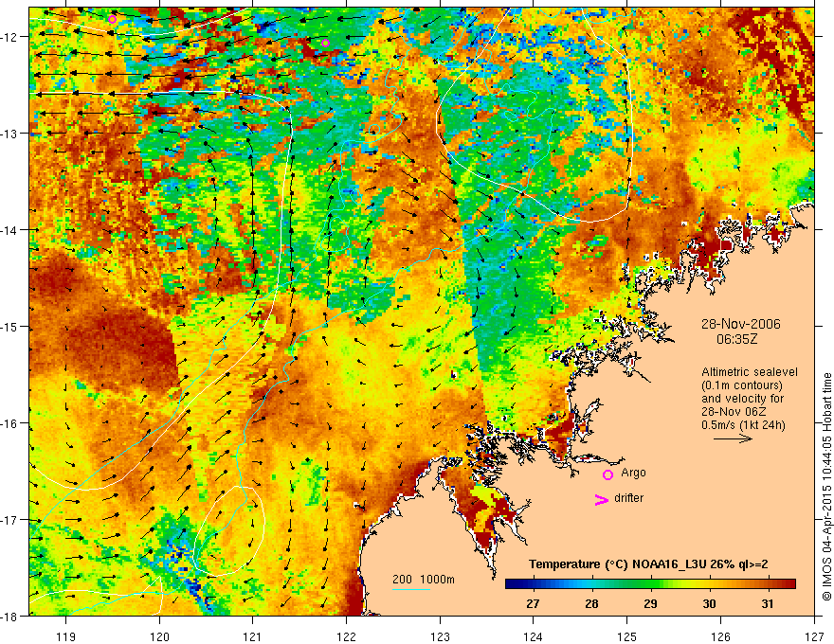Screen dimensions: 834x644
Task: Select the Argo float marker near 121.8°E
Action: tap(325, 43)
